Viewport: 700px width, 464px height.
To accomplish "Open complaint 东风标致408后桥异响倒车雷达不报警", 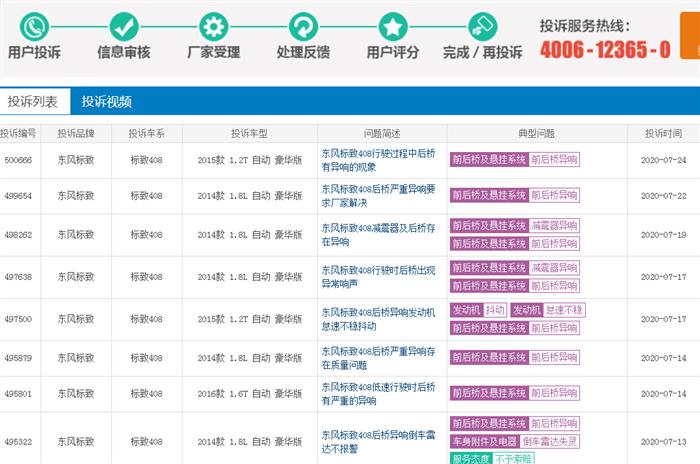I will pos(378,441).
